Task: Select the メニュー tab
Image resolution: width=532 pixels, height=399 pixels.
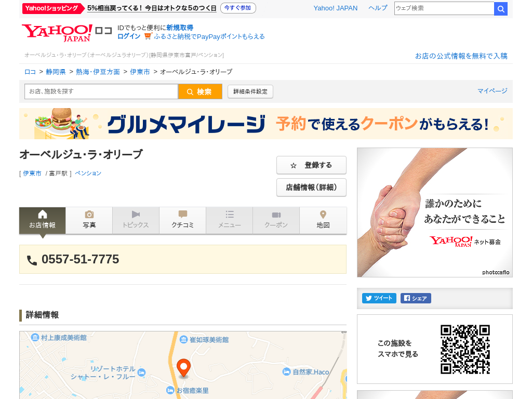Action: pyautogui.click(x=229, y=220)
